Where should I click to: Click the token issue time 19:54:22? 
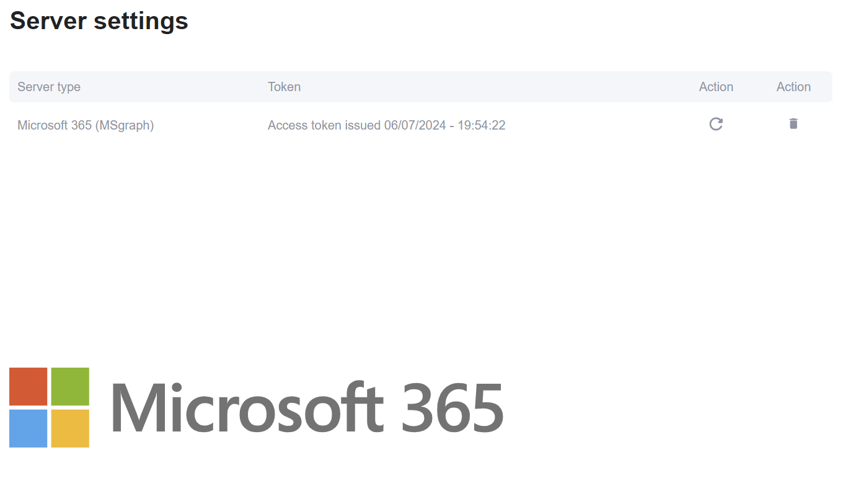(x=482, y=125)
